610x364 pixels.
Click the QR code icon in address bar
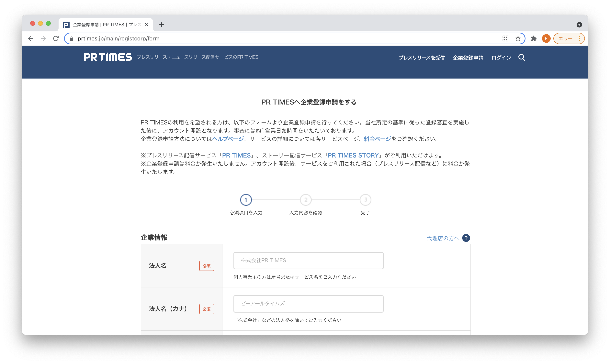505,38
